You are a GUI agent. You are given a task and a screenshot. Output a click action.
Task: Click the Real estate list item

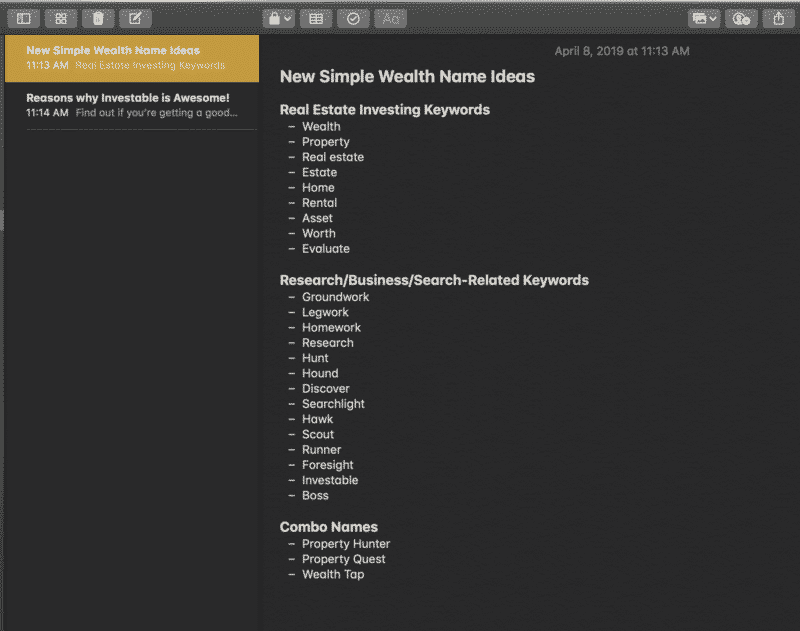333,157
